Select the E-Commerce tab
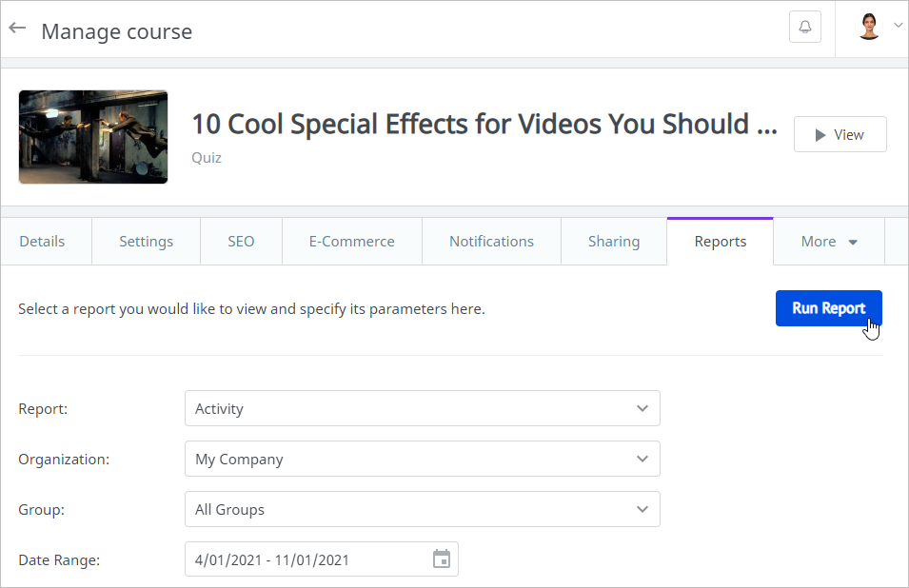 (351, 242)
